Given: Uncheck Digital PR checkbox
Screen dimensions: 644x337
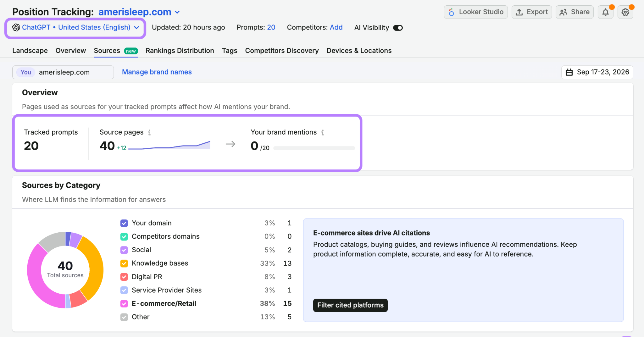Looking at the screenshot, I should [x=124, y=277].
